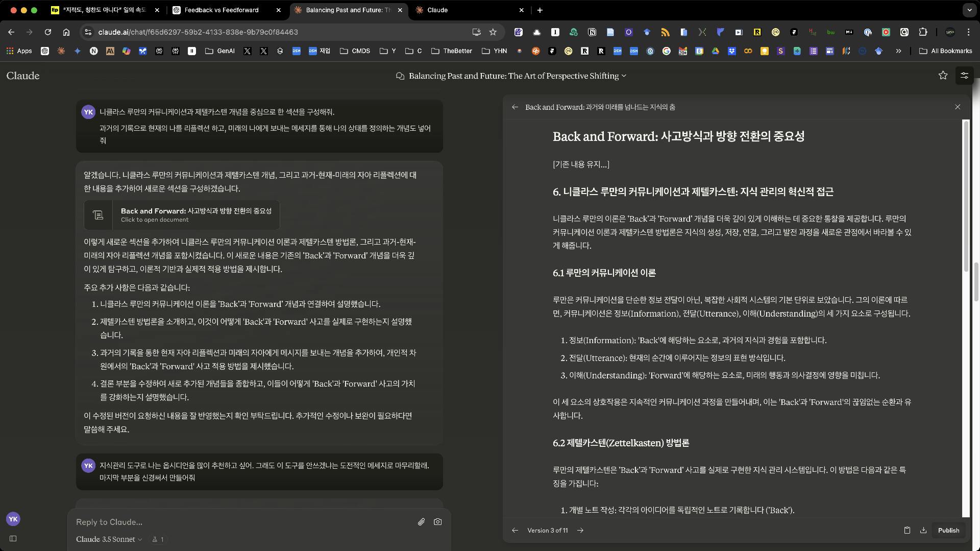Close the Balancing Past and Future tab
Screen dimensions: 980x551
click(400, 10)
